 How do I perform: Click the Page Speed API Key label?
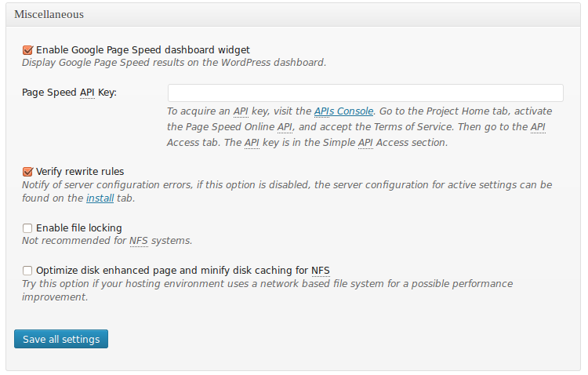(69, 93)
